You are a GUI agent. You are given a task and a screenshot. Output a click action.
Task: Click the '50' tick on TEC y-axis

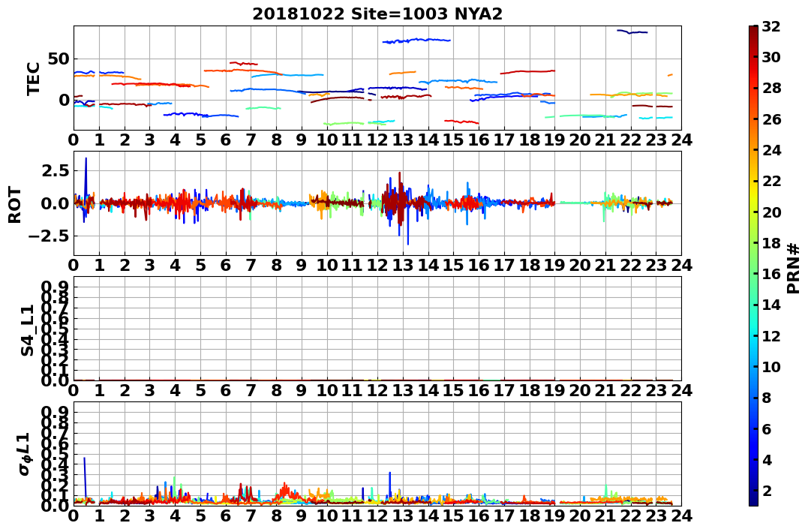coord(57,59)
